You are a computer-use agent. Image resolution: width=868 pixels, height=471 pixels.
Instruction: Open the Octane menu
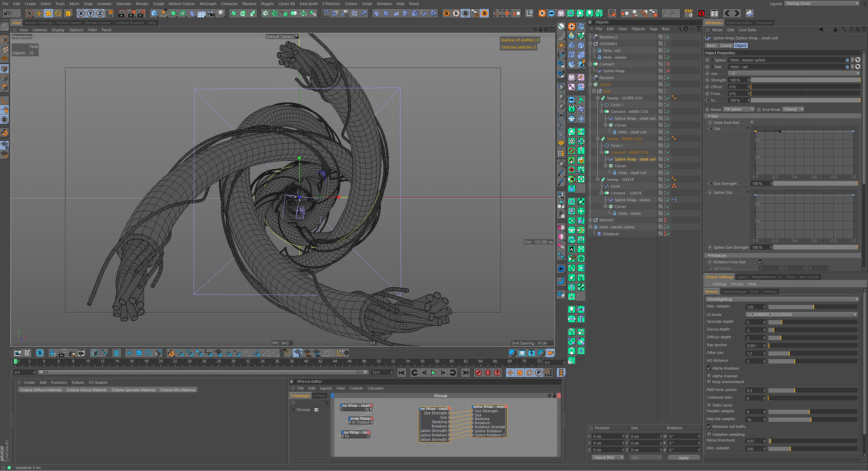(351, 4)
